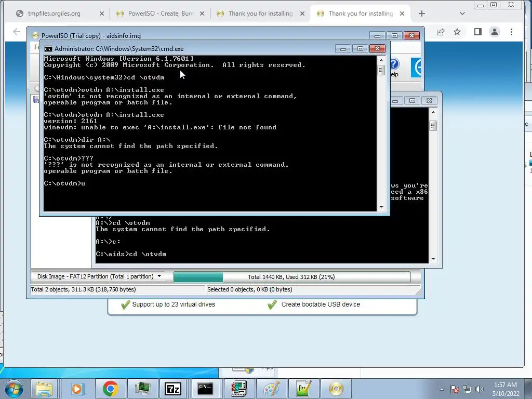This screenshot has height=399, width=532.
Task: Click the cmd prompt line 'C:\otvdm>u'
Action: tap(65, 183)
